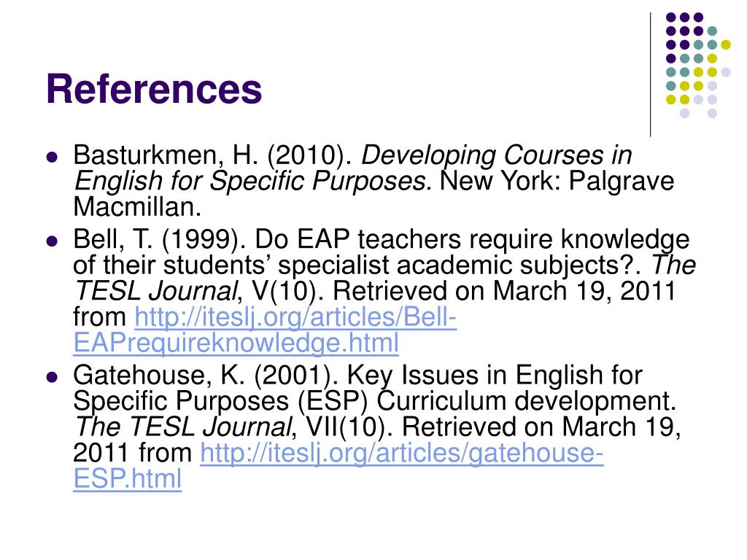Image resolution: width=747 pixels, height=560 pixels.
Task: Click the ESP.html link text
Action: (127, 478)
